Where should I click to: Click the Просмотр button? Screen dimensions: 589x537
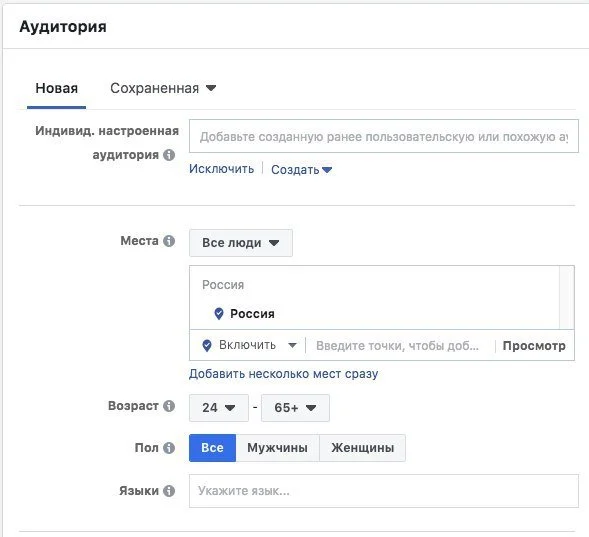(534, 346)
